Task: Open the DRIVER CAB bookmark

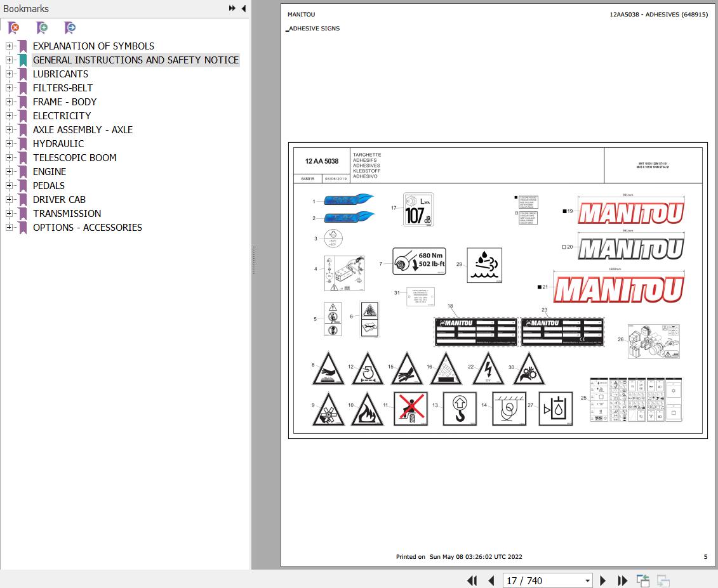Action: 59,200
